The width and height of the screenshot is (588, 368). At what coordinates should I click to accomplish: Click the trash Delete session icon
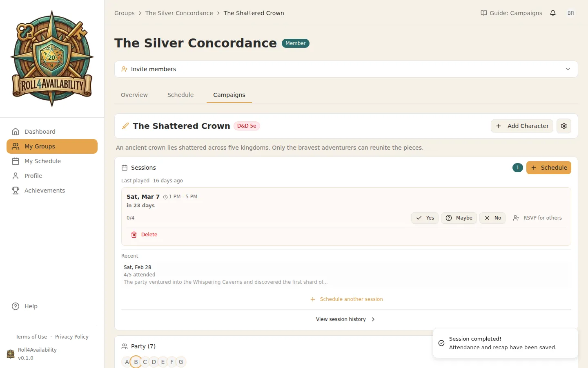134,235
